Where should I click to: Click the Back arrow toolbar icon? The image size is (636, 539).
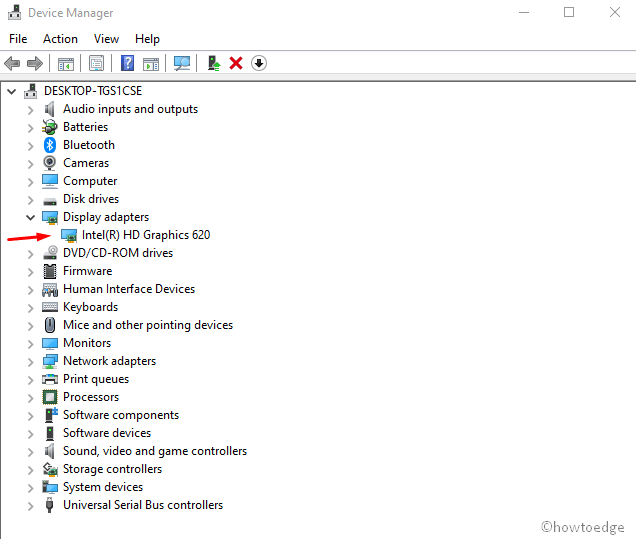(12, 63)
